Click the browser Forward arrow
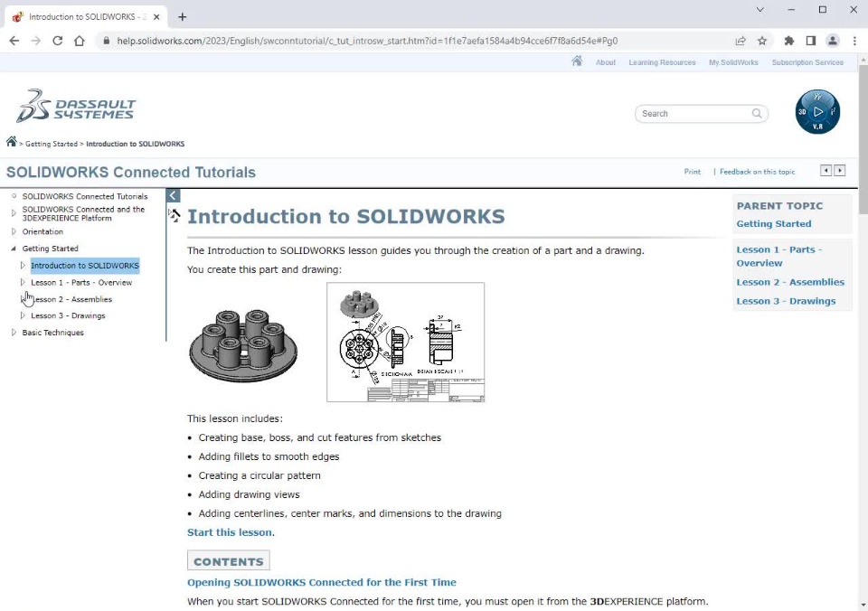The height and width of the screenshot is (611, 868). click(36, 41)
